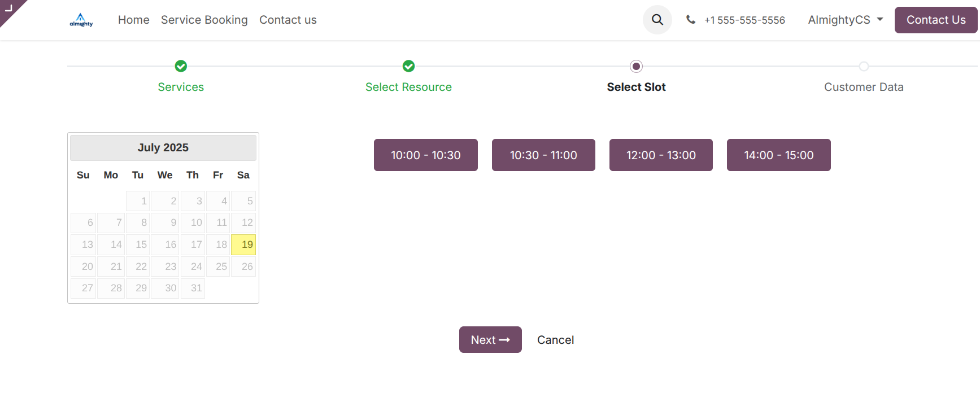The image size is (980, 402).
Task: Book the 14:00 - 15:00 slot
Action: (778, 155)
